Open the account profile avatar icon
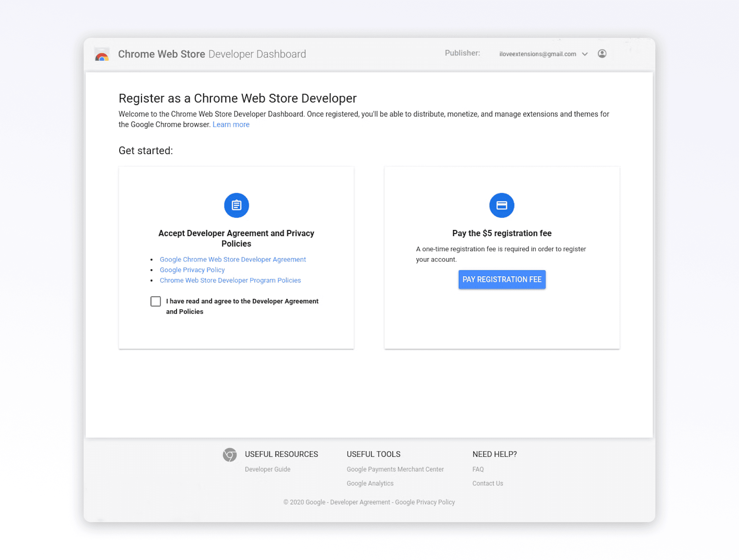This screenshot has height=560, width=739. 602,54
